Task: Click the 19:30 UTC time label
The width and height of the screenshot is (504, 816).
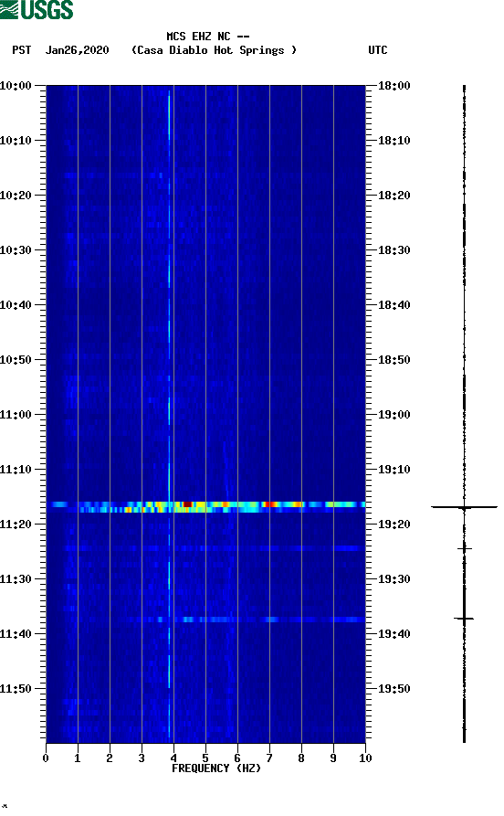Action: (x=394, y=579)
